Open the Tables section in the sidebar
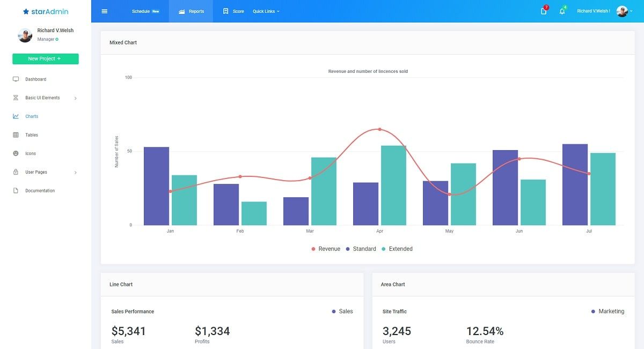Image resolution: width=644 pixels, height=349 pixels. 32,135
